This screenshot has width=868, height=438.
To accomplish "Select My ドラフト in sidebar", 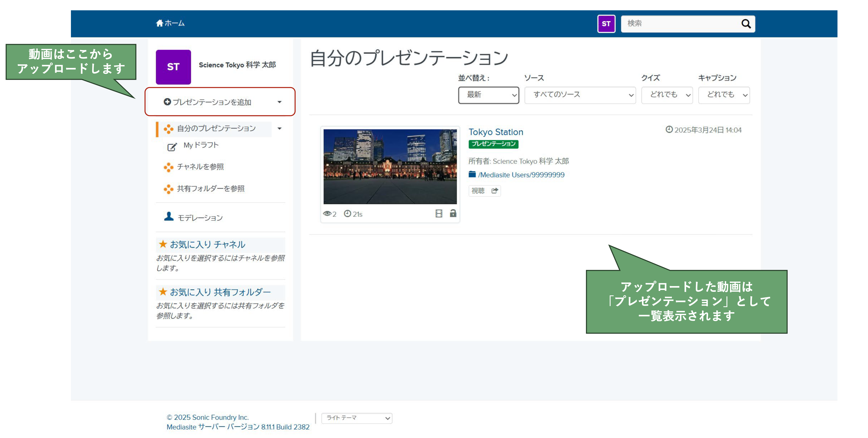I will [201, 145].
